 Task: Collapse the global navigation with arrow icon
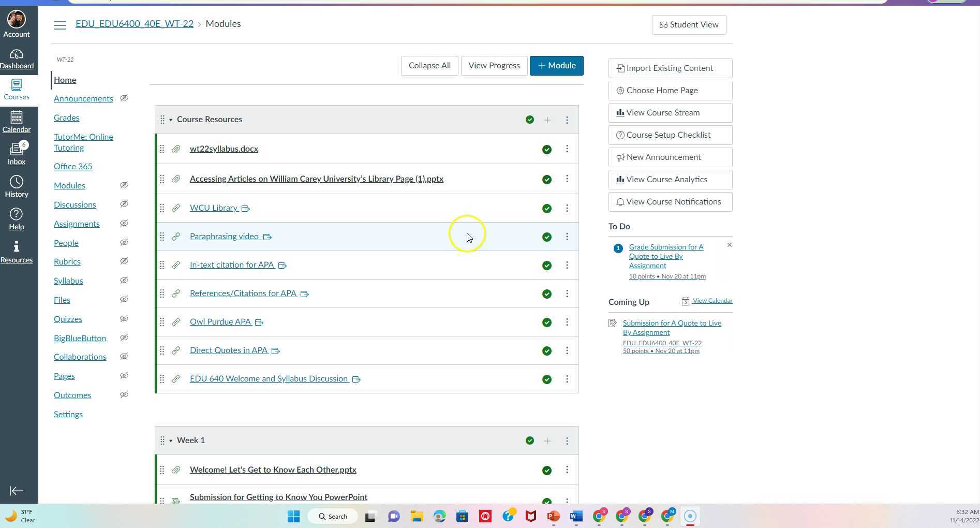pyautogui.click(x=17, y=491)
